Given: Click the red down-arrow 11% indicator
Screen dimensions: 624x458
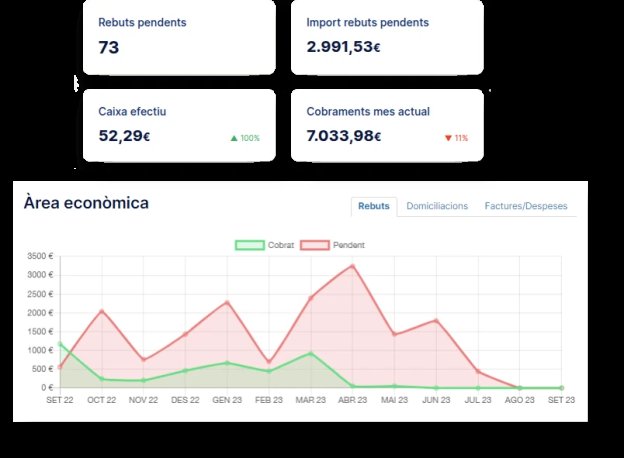Looking at the screenshot, I should (456, 138).
